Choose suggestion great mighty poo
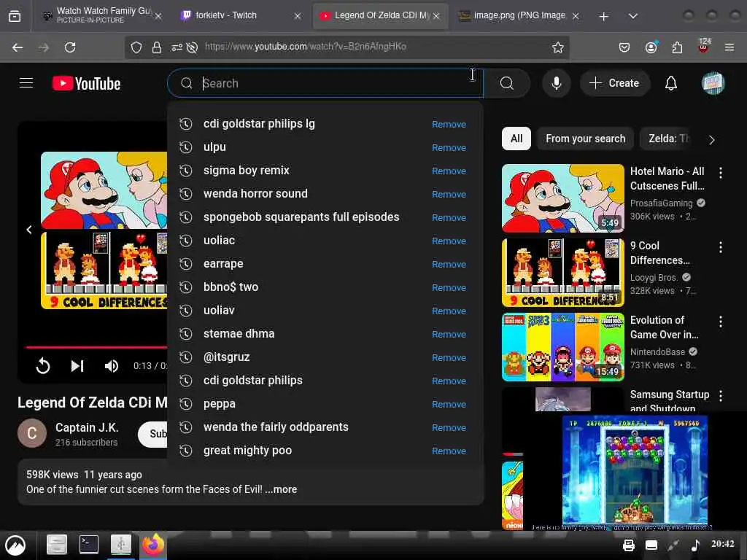747x560 pixels. pyautogui.click(x=325, y=451)
